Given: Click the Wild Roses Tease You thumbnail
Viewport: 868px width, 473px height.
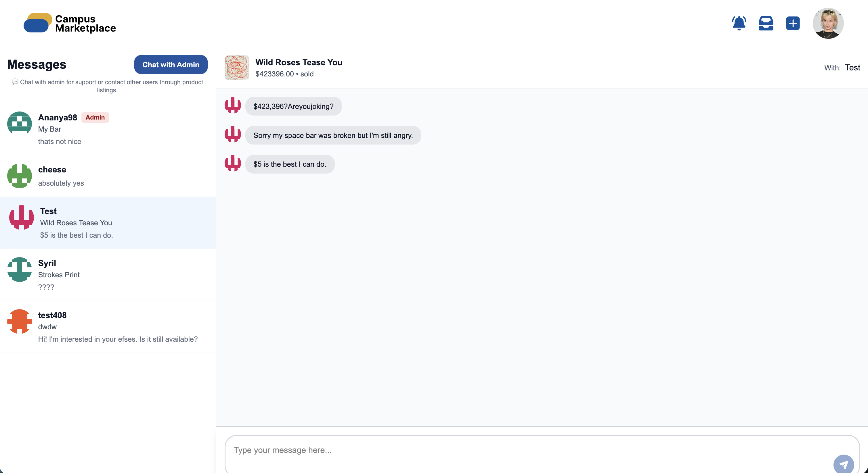Looking at the screenshot, I should click(237, 68).
